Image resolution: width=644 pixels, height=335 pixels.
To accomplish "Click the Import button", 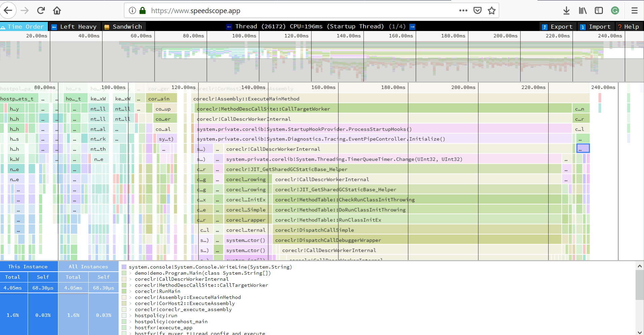I will click(x=596, y=27).
